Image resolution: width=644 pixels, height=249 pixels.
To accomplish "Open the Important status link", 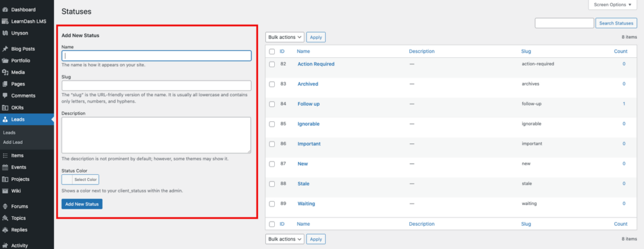I will tap(309, 144).
